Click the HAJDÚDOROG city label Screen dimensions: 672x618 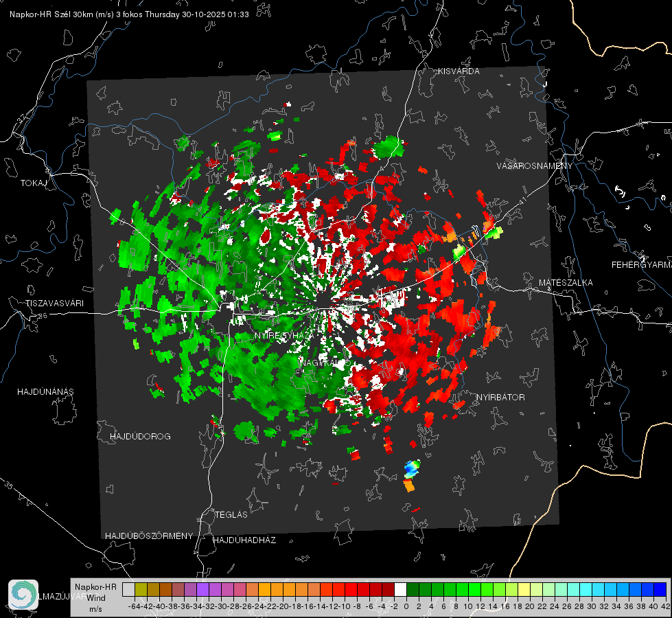[x=140, y=437]
